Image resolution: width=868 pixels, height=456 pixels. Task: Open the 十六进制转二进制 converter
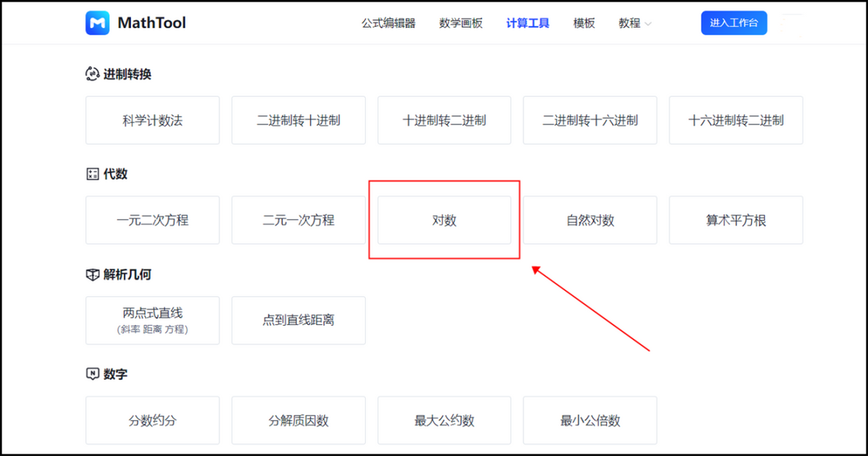(x=736, y=120)
